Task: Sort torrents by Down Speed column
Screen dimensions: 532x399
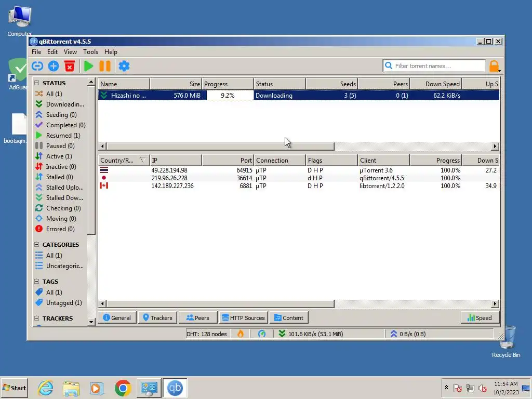Action: [x=436, y=84]
